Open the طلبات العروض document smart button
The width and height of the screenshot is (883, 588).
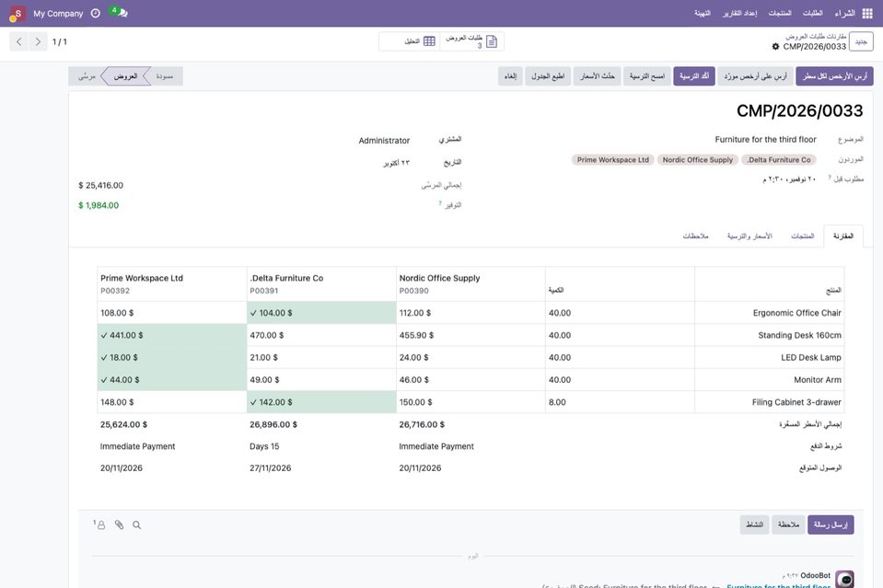pos(472,41)
